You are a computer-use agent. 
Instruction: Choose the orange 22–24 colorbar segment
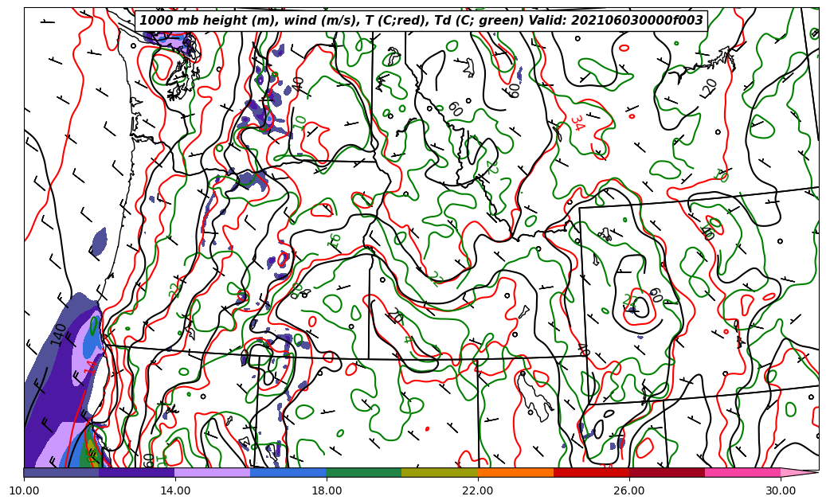[x=515, y=472]
